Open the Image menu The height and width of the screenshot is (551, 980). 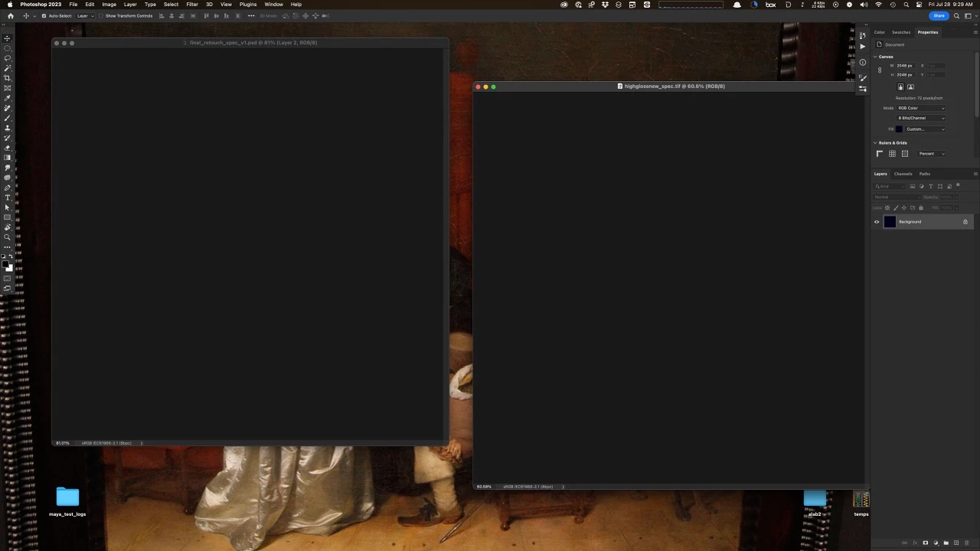coord(109,5)
